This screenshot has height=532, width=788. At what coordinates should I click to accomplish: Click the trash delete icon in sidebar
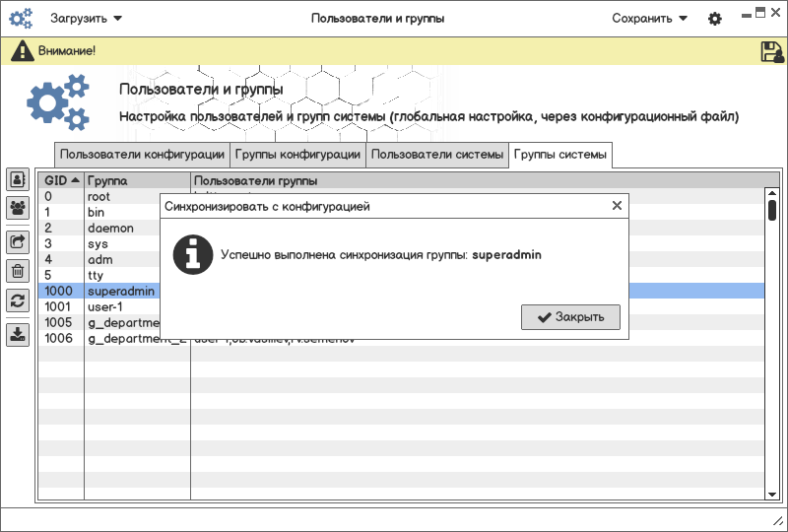coord(18,271)
